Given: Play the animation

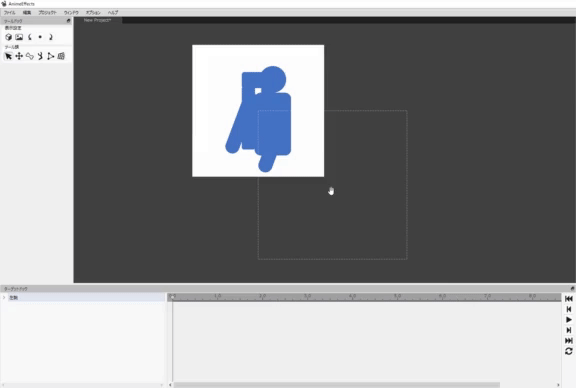Looking at the screenshot, I should pyautogui.click(x=569, y=320).
